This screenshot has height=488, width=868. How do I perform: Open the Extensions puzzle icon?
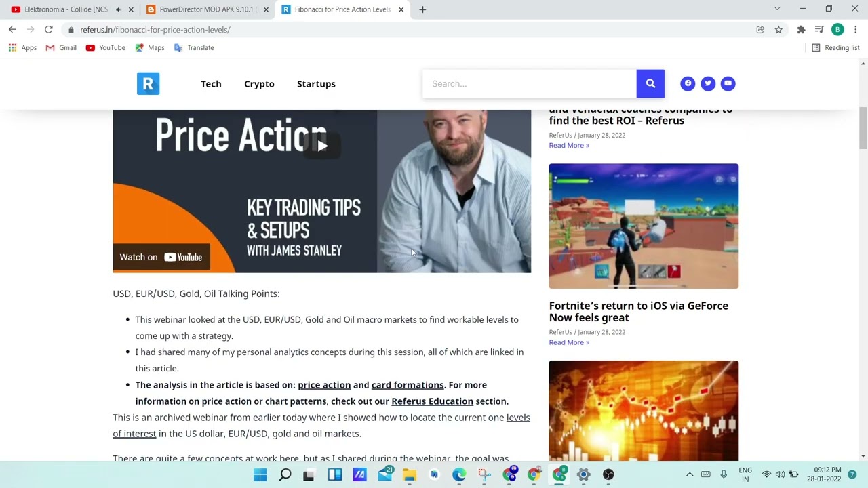pyautogui.click(x=801, y=30)
